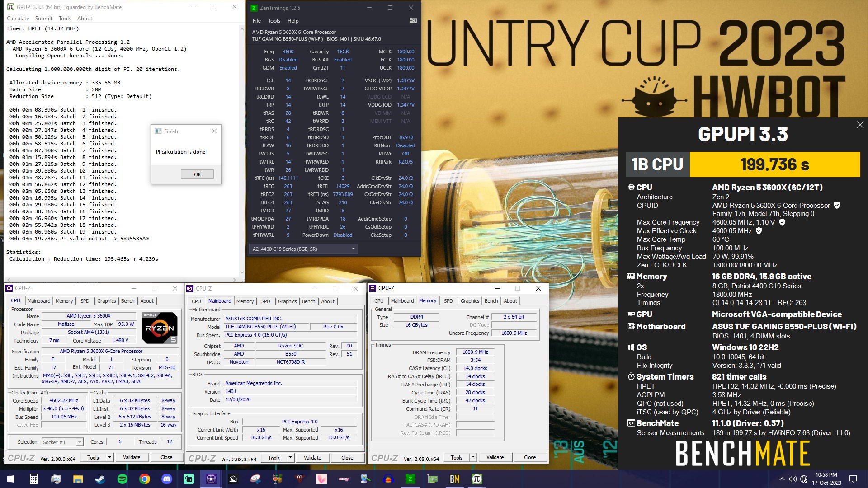Open Spotify from the taskbar

[x=123, y=479]
